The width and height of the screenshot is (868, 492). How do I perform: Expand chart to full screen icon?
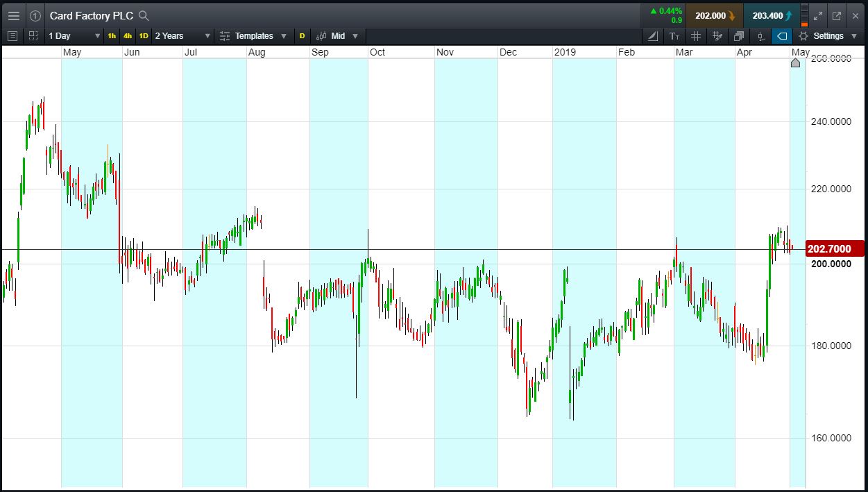(x=818, y=15)
